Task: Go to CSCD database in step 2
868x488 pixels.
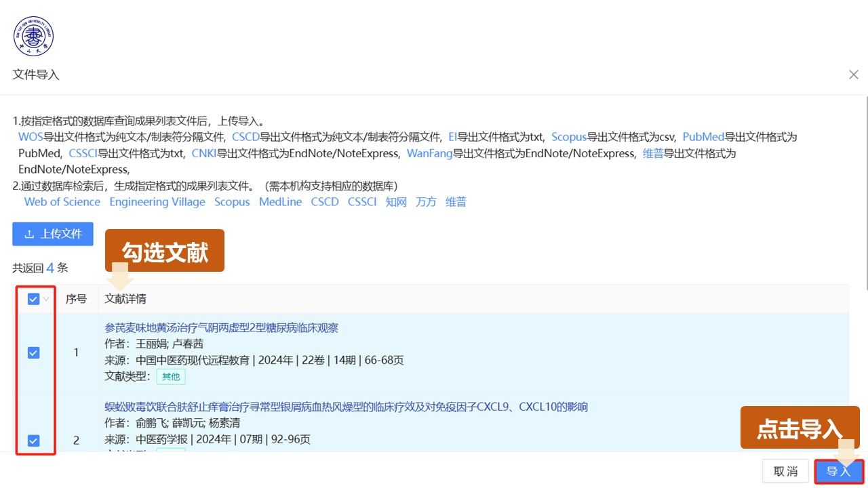Action: click(x=325, y=202)
